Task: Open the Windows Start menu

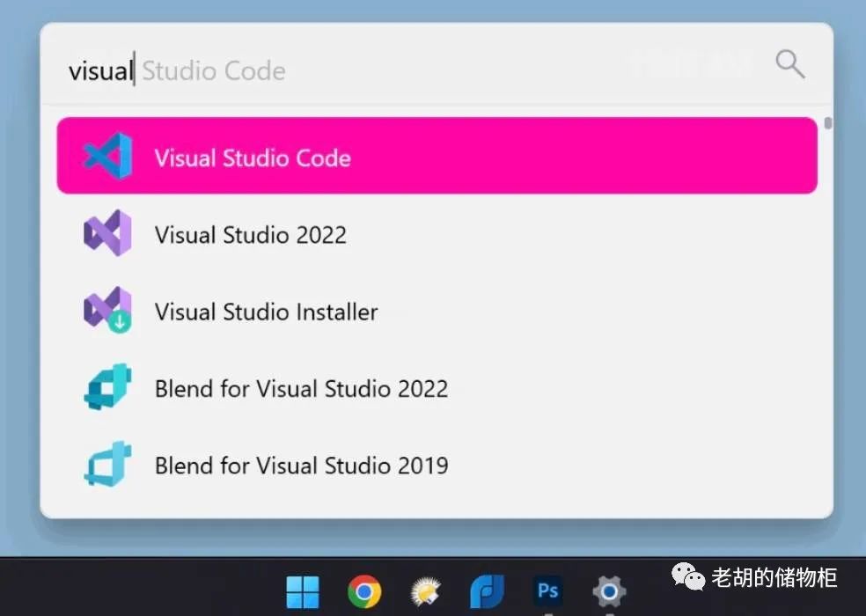Action: tap(303, 591)
